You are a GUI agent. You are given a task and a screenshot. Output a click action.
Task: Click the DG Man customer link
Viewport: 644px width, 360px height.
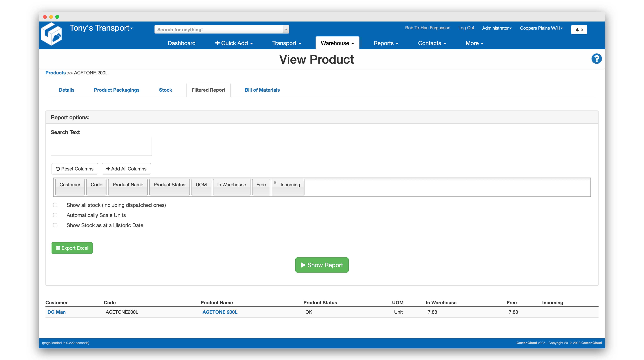[57, 312]
